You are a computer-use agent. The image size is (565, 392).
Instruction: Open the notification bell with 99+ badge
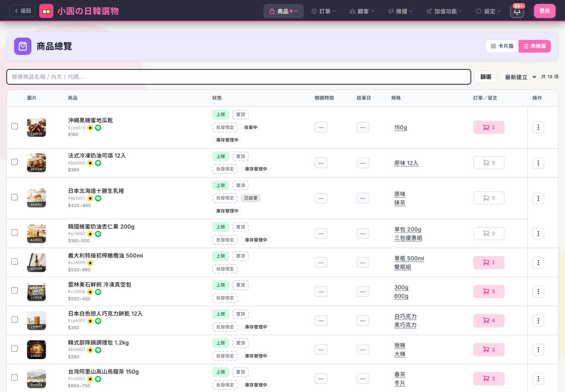point(517,11)
